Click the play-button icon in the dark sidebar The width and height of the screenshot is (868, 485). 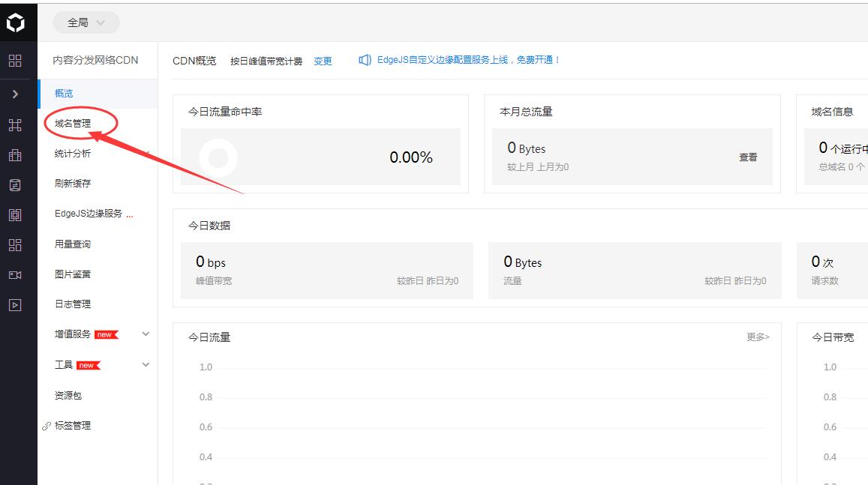(16, 304)
